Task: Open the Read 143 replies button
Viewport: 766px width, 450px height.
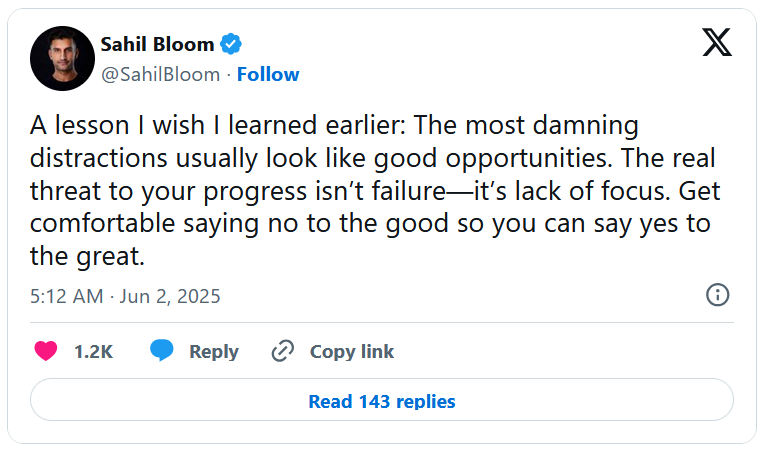Action: (382, 400)
